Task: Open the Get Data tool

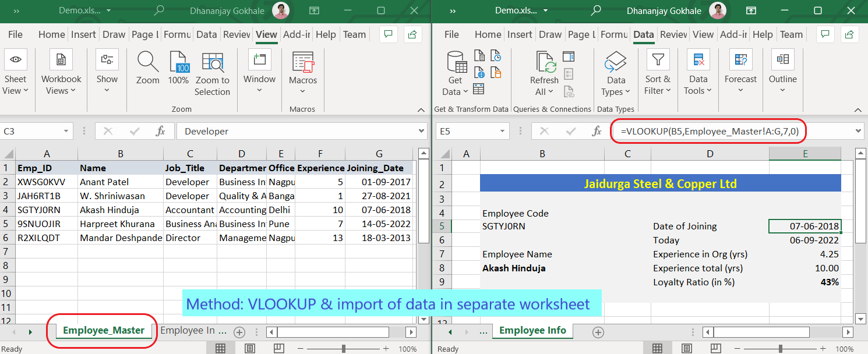Action: pyautogui.click(x=455, y=72)
